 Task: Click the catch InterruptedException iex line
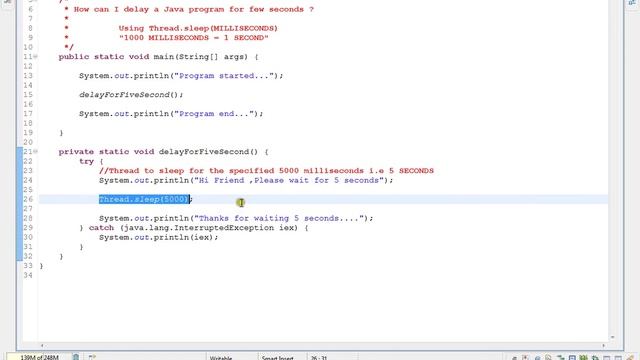click(x=194, y=228)
